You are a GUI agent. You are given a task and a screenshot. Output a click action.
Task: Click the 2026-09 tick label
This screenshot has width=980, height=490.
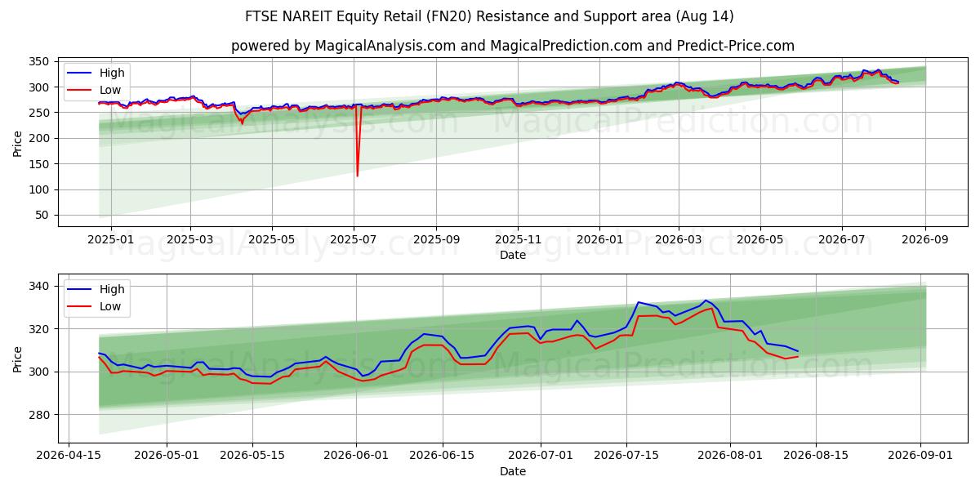coord(925,240)
